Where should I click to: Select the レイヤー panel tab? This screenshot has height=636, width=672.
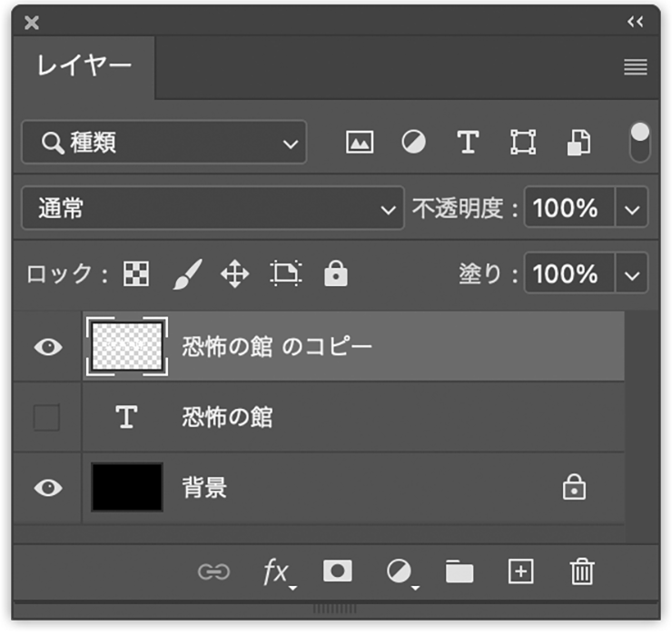point(84,66)
